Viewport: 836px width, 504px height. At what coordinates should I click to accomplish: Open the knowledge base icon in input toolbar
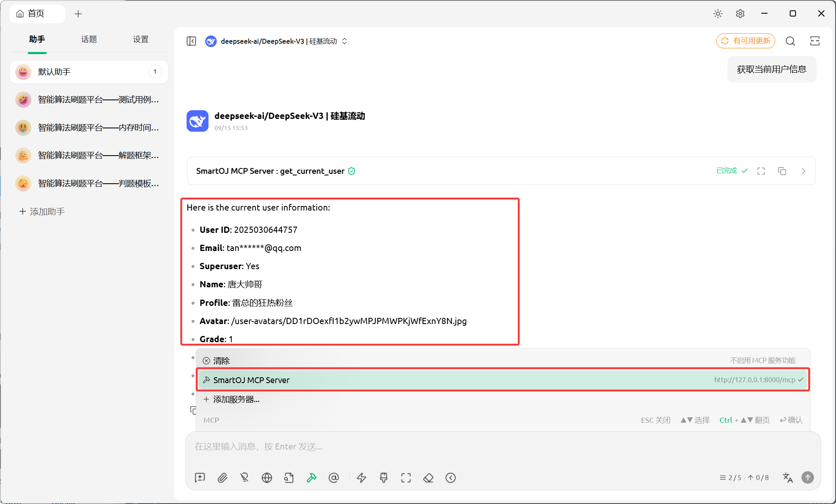click(x=289, y=478)
